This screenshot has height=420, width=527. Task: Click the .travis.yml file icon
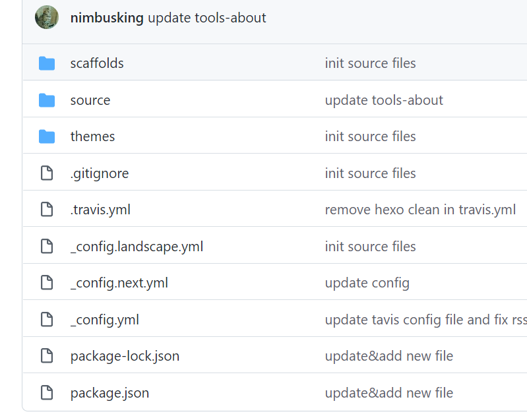[47, 210]
